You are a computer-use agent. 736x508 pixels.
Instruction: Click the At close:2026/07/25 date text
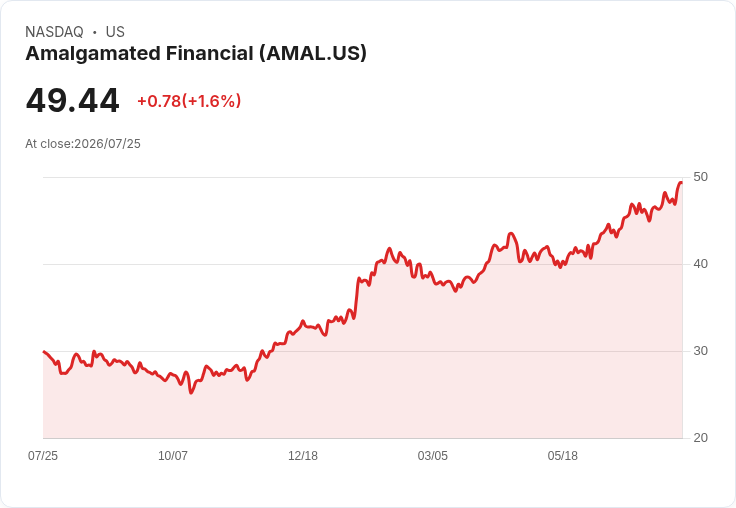coord(83,144)
